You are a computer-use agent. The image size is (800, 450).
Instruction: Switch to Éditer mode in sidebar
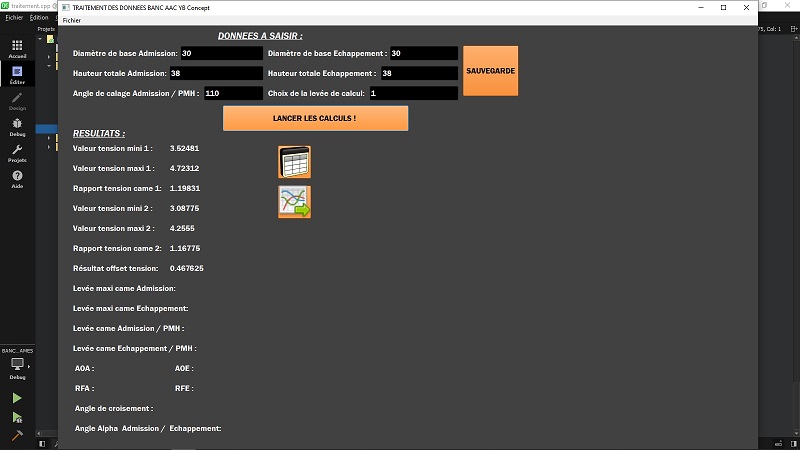[x=17, y=75]
